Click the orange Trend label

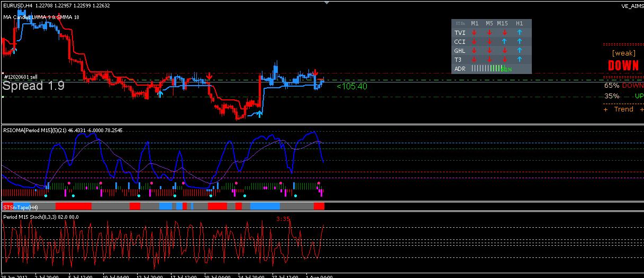(x=623, y=109)
